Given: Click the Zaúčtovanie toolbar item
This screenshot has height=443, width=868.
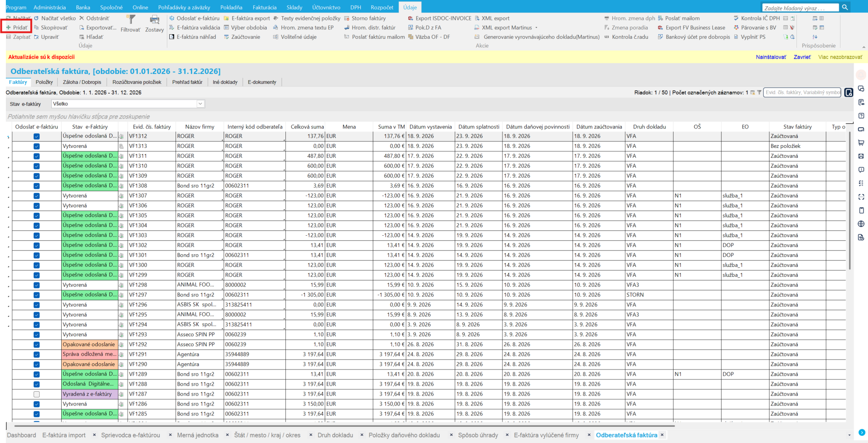Looking at the screenshot, I should (x=242, y=37).
